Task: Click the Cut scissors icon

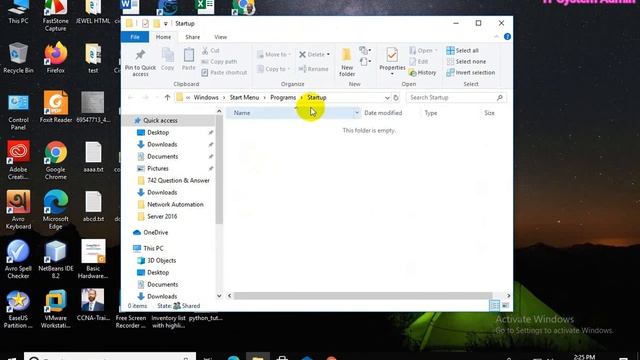Action: pyautogui.click(x=205, y=50)
